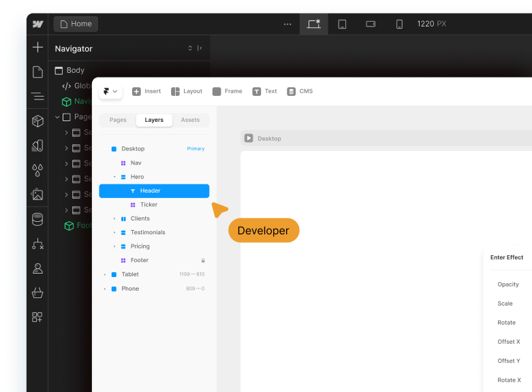The width and height of the screenshot is (532, 392).
Task: Open the Variables icon in Webflow sidebar
Action: point(37,146)
